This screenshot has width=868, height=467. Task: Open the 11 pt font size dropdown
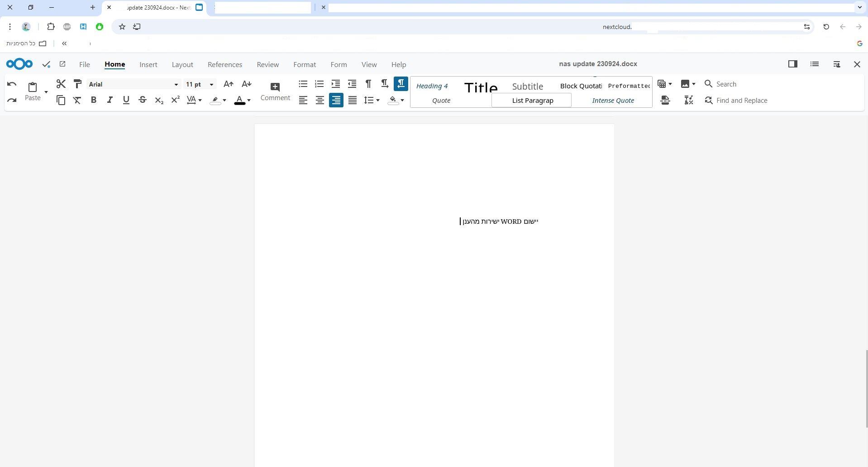point(211,84)
